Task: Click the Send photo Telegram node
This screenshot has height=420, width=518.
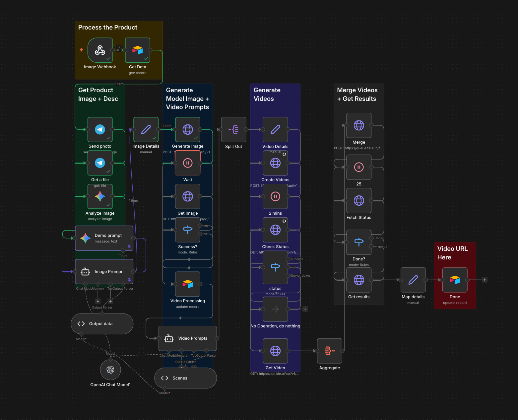Action: pyautogui.click(x=100, y=129)
